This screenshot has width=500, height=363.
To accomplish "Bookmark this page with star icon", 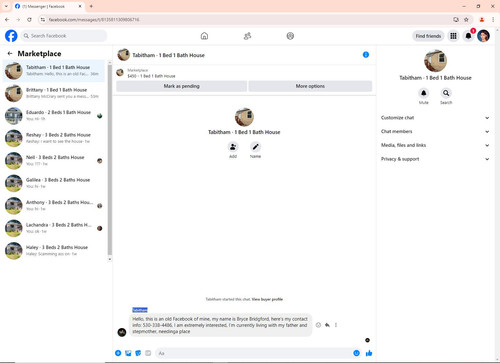I will click(466, 20).
